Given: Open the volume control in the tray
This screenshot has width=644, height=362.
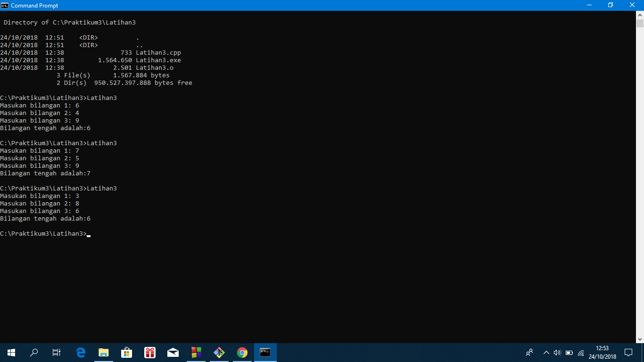Looking at the screenshot, I should coord(557,353).
